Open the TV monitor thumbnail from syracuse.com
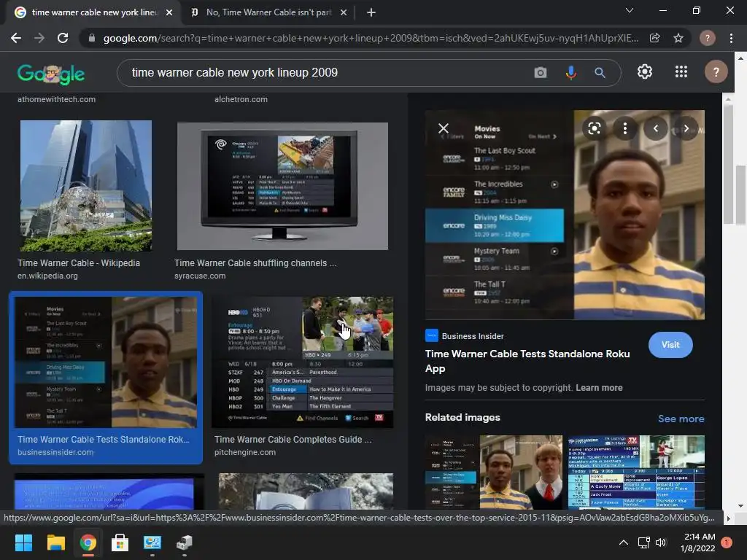 282,186
